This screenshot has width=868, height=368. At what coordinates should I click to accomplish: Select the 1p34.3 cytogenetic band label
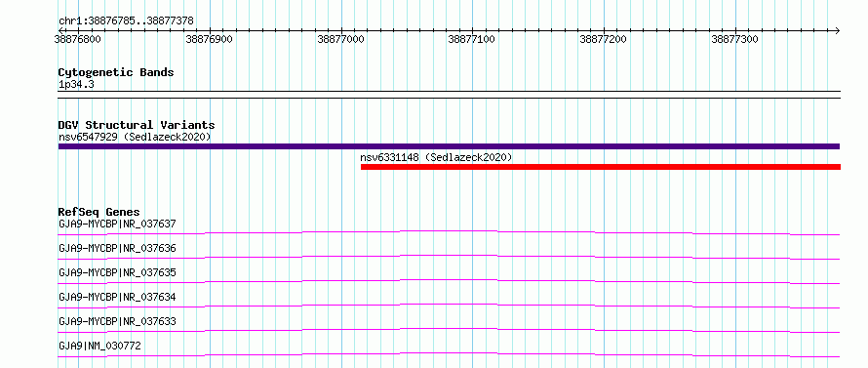[x=76, y=84]
